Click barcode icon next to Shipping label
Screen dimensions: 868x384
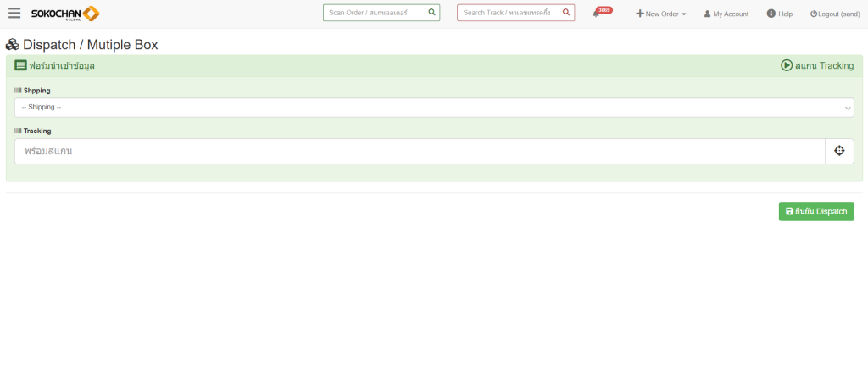(18, 90)
